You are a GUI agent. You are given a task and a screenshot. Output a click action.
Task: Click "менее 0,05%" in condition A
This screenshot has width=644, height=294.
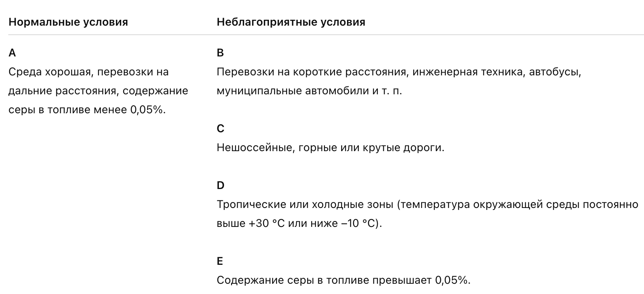click(129, 110)
